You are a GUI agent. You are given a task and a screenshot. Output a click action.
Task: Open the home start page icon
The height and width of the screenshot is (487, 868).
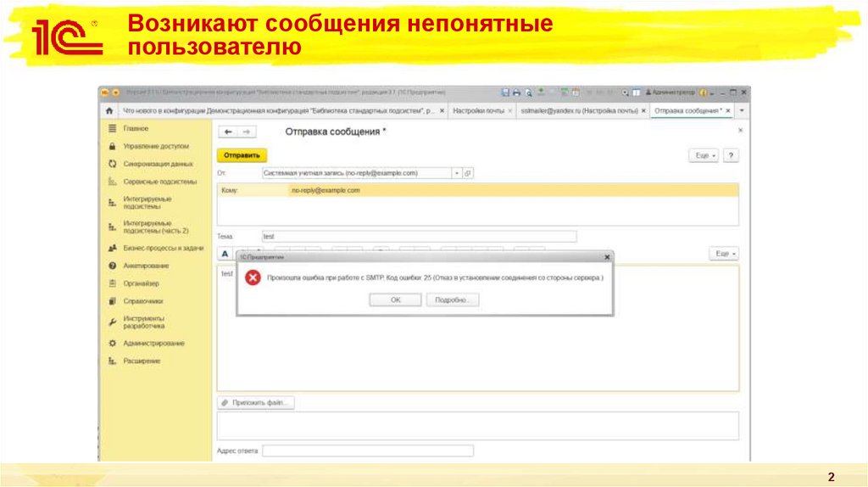(109, 111)
